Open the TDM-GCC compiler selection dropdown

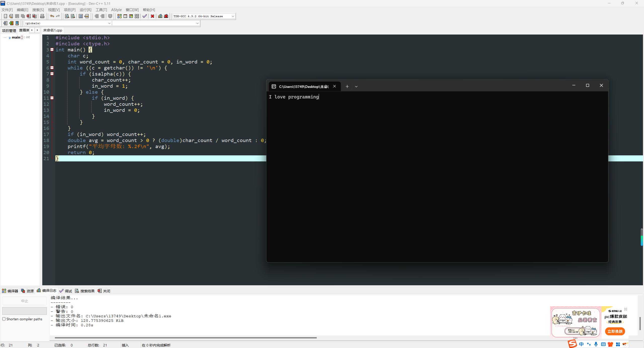[x=233, y=16]
